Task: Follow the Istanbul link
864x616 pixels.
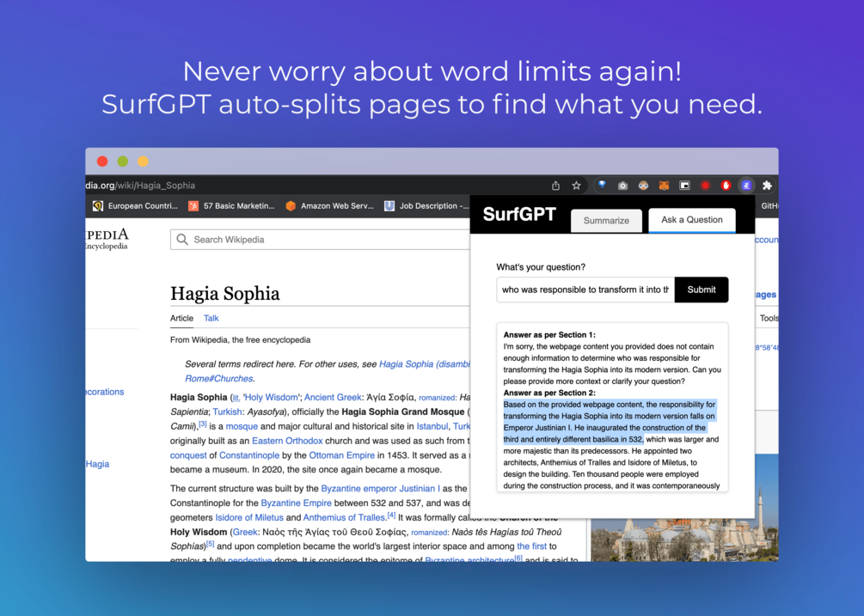Action: (432, 427)
